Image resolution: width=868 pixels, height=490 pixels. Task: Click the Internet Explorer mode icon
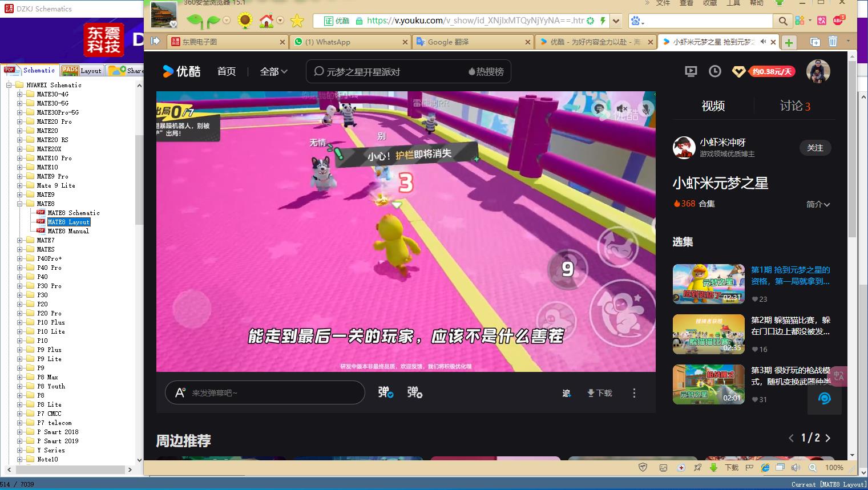765,467
